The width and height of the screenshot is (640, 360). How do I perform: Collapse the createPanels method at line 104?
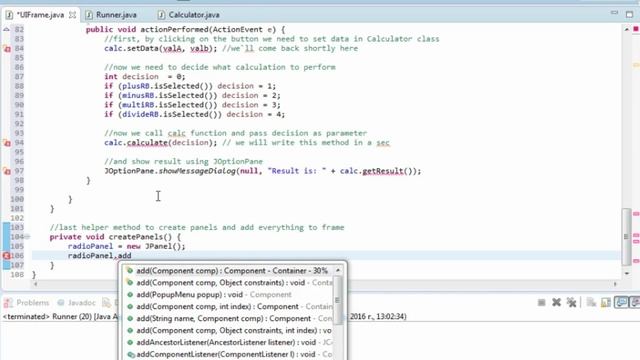point(27,237)
